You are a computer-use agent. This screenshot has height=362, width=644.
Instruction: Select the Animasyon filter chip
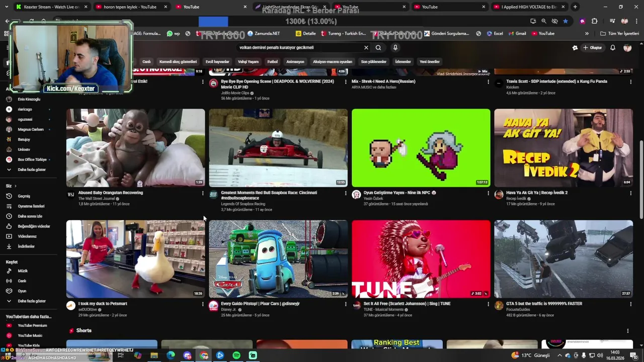tap(295, 62)
